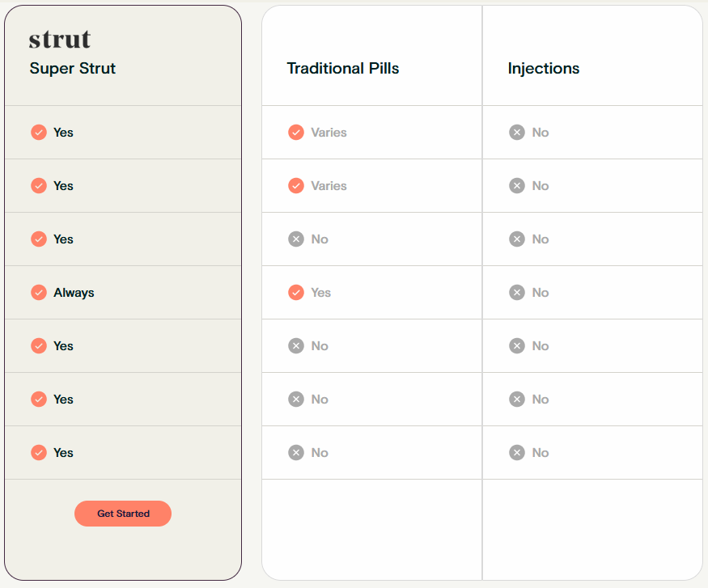Image resolution: width=708 pixels, height=588 pixels.
Task: Click Traditional Pills X icon in bottom row
Action: click(x=296, y=452)
